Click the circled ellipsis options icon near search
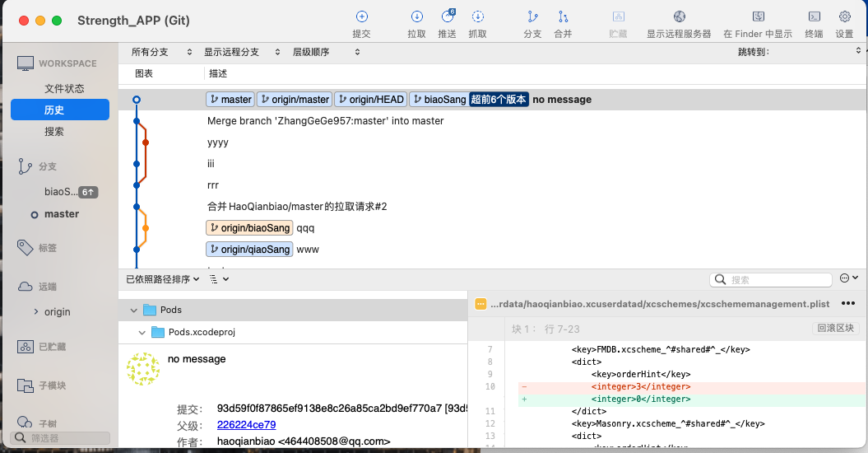 [x=845, y=278]
